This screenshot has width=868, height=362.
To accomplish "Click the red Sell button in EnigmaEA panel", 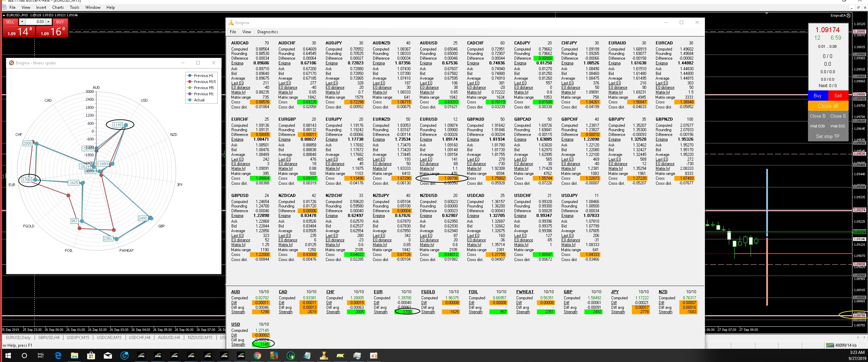I will (x=838, y=96).
